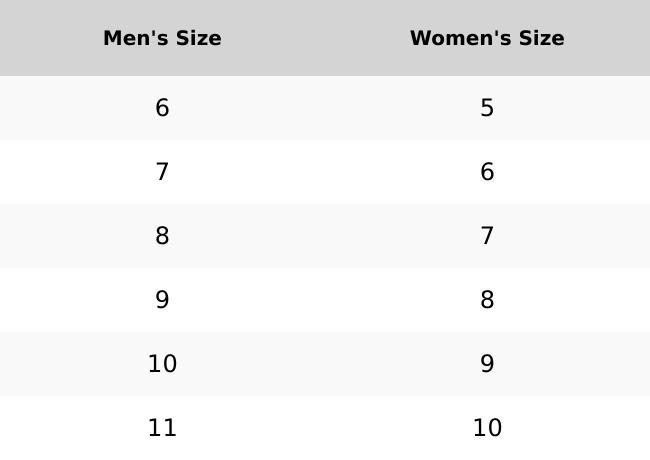Select women's size 10 cell
Screen dimensions: 650x460
click(487, 428)
